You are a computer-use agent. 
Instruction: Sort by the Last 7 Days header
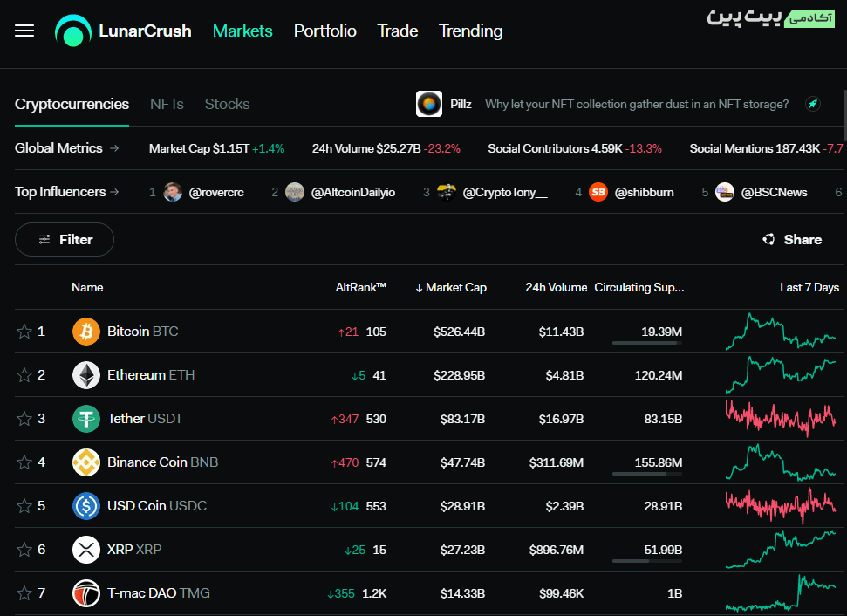click(x=809, y=287)
